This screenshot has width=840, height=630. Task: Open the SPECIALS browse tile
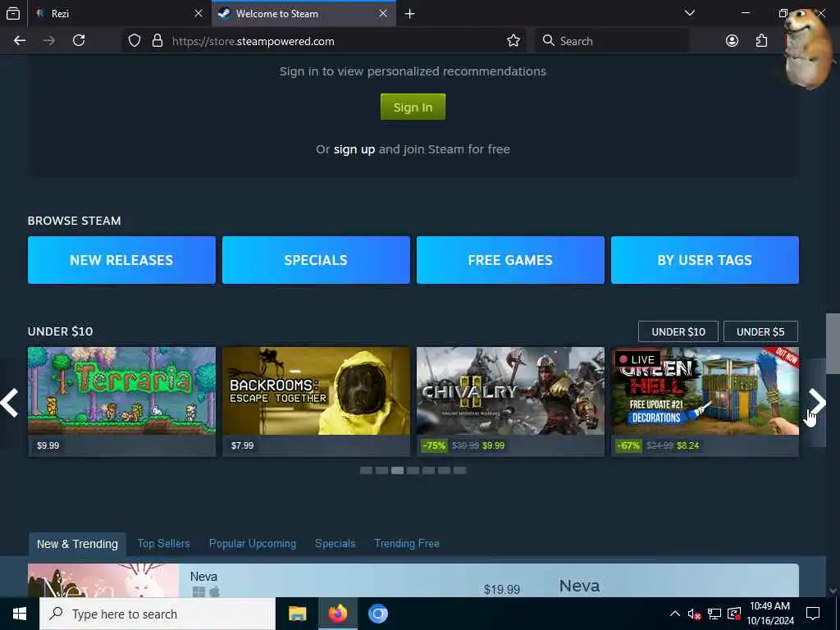[316, 260]
